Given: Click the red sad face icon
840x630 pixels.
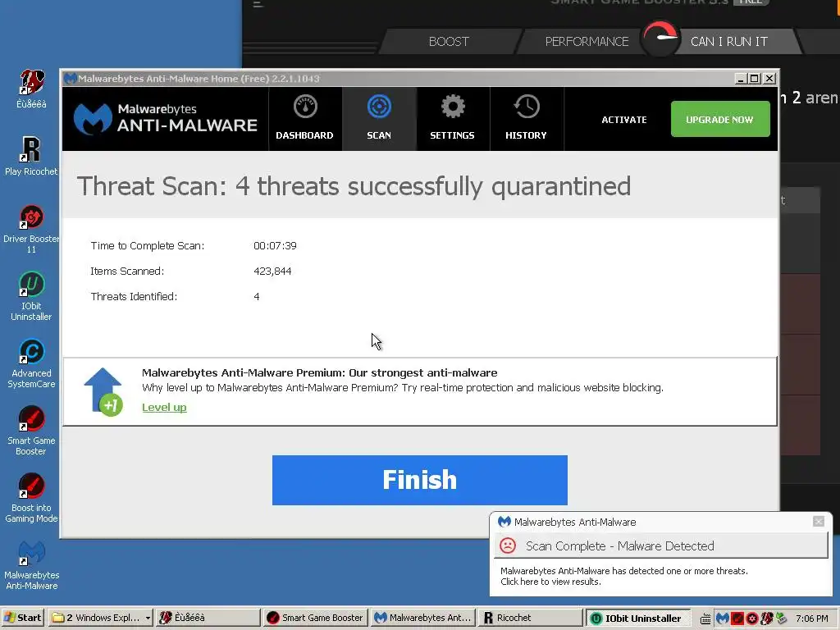Looking at the screenshot, I should 508,546.
